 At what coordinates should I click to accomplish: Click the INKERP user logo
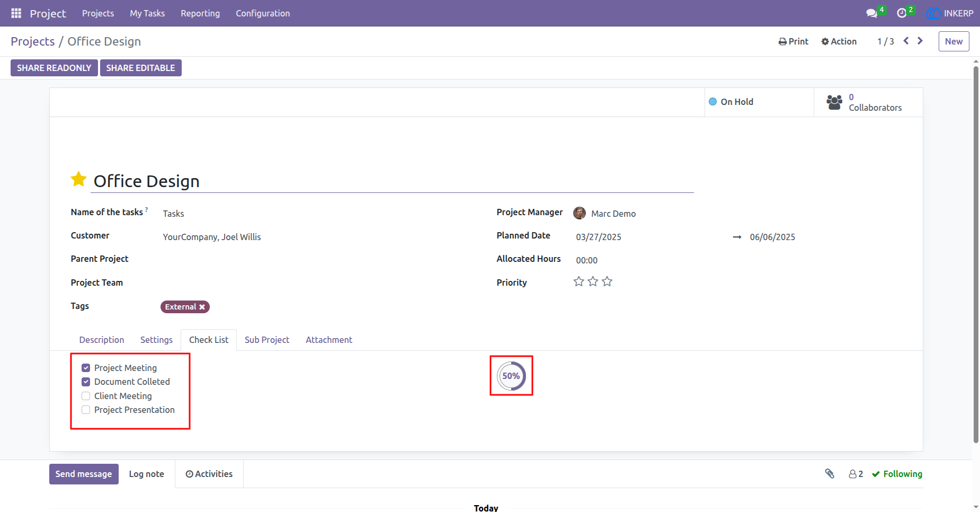click(933, 13)
